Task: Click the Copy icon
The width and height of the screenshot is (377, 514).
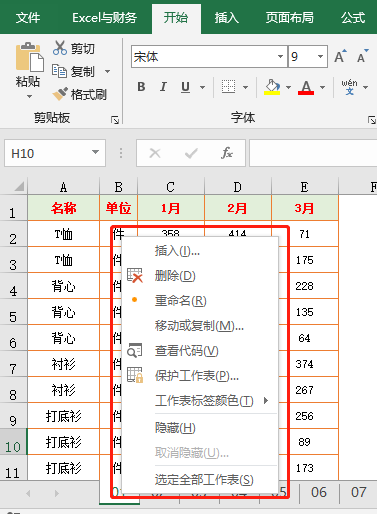Action: tap(60, 71)
